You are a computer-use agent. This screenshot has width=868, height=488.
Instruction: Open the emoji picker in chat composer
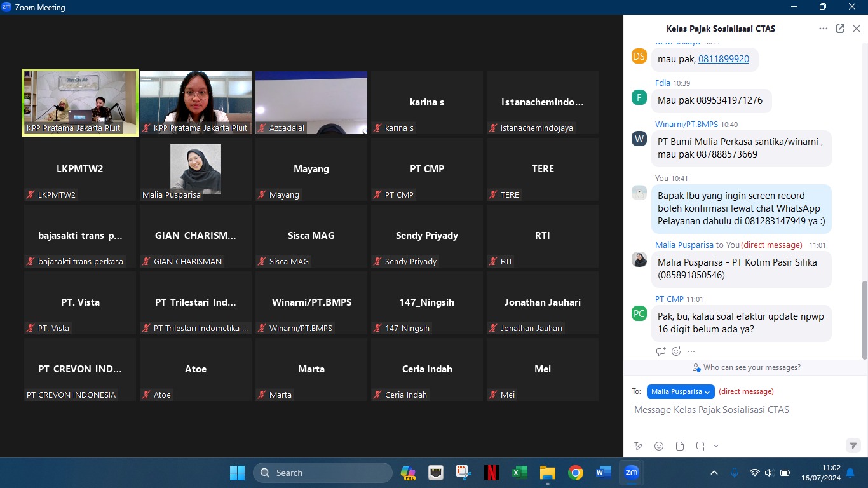coord(659,446)
